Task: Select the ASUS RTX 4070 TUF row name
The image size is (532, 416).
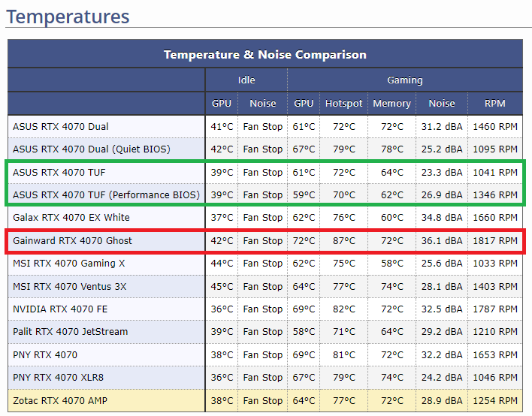Action: 59,172
